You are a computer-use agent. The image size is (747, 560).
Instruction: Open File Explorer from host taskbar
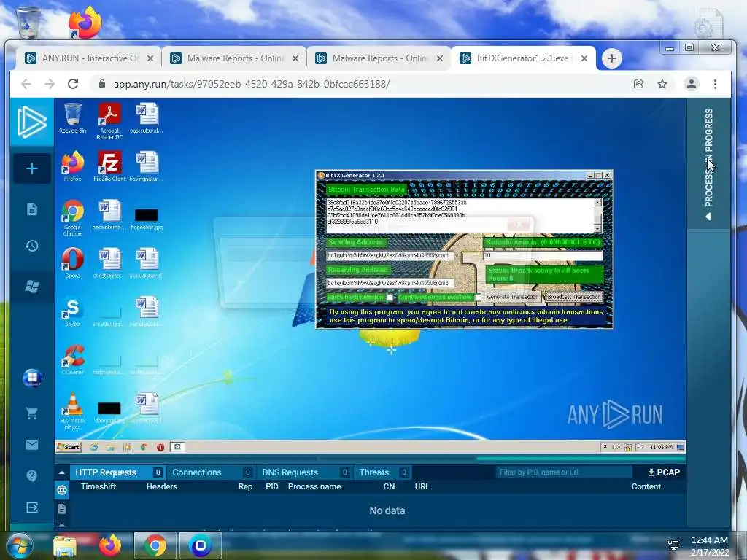(65, 545)
